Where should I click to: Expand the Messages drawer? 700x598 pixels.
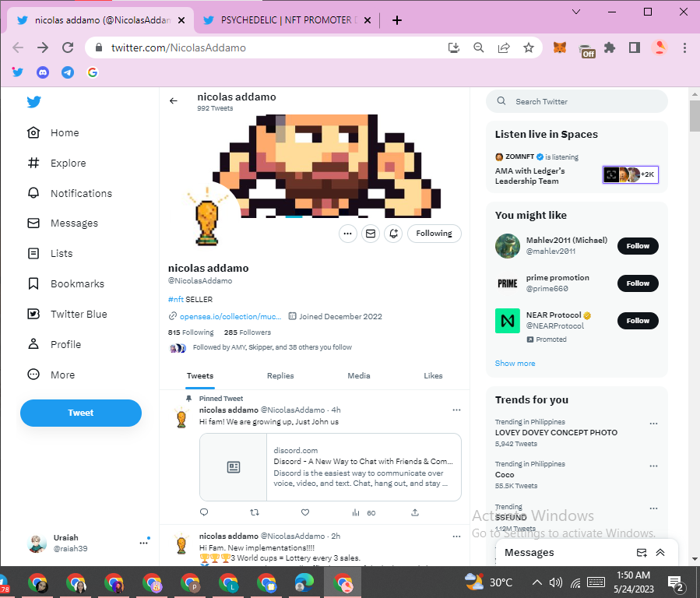coord(660,553)
